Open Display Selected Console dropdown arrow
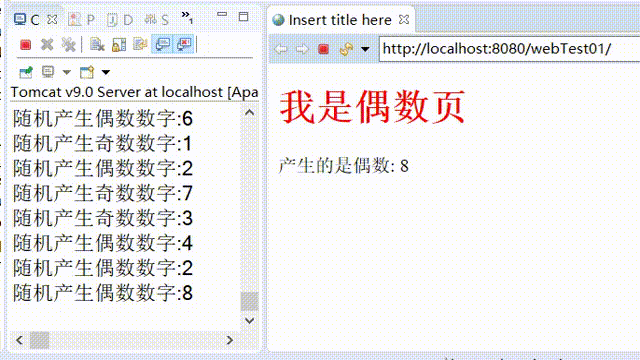The width and height of the screenshot is (640, 360). pyautogui.click(x=67, y=73)
